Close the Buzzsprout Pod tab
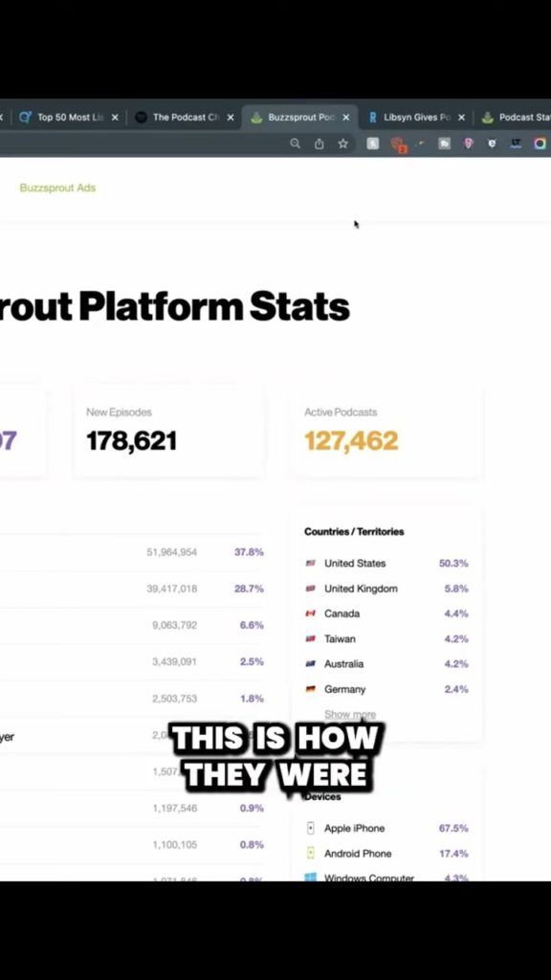Screen dimensions: 551x980 (346, 118)
